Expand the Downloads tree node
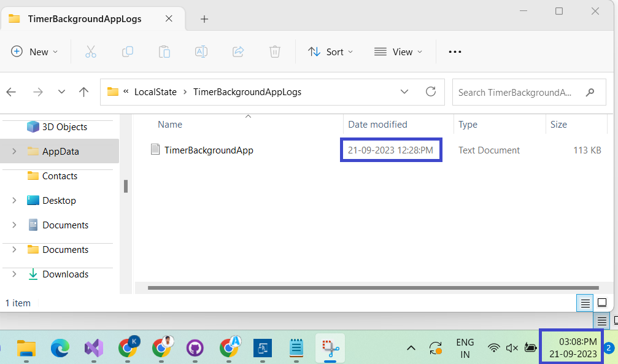The height and width of the screenshot is (364, 618). coord(14,274)
